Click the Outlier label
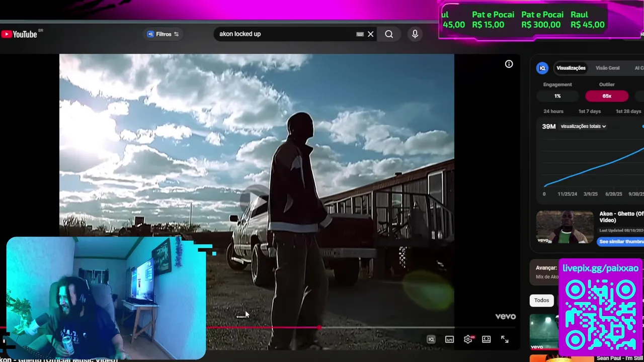The width and height of the screenshot is (644, 362). [x=607, y=84]
